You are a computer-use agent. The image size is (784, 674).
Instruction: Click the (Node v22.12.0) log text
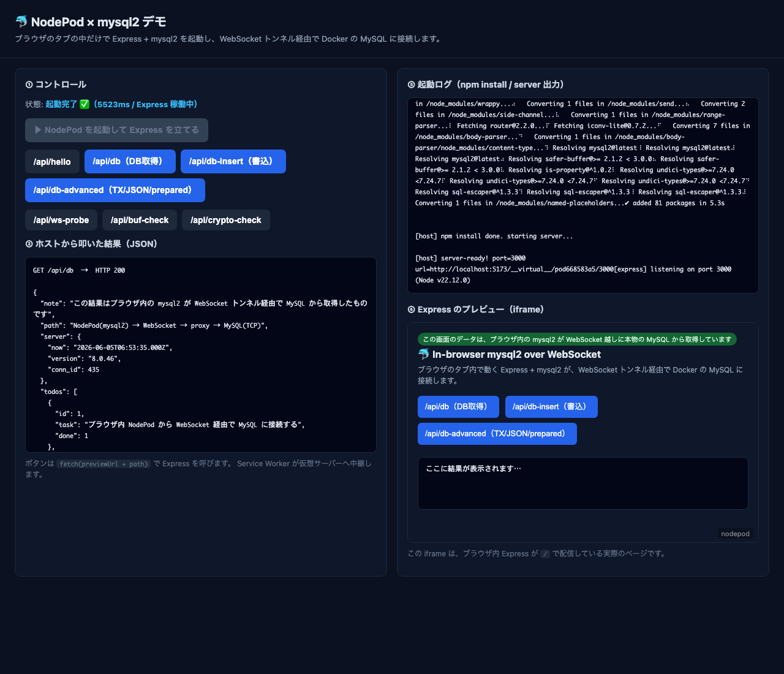(x=443, y=280)
